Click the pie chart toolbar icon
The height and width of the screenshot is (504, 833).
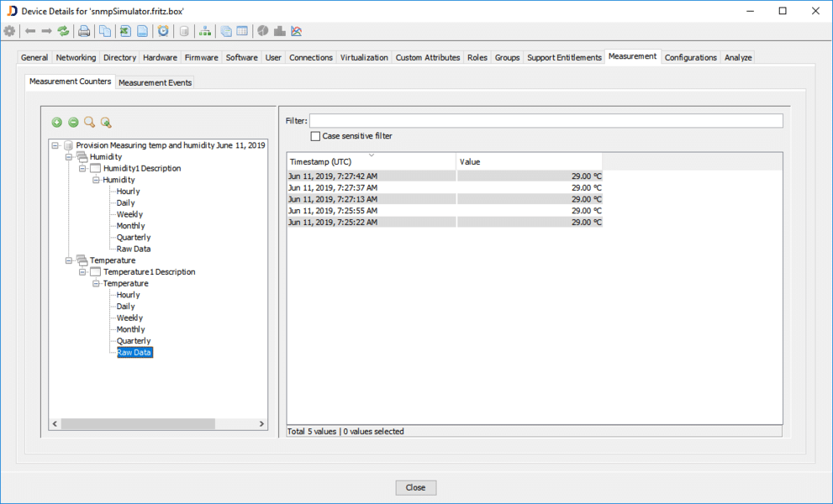tap(263, 32)
